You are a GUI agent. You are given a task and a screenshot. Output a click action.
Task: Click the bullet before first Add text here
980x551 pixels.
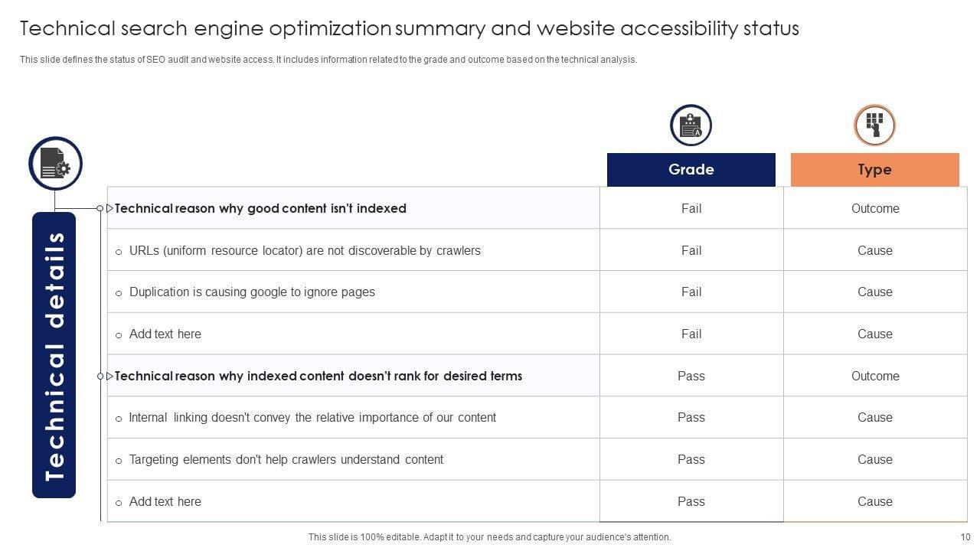coord(119,335)
